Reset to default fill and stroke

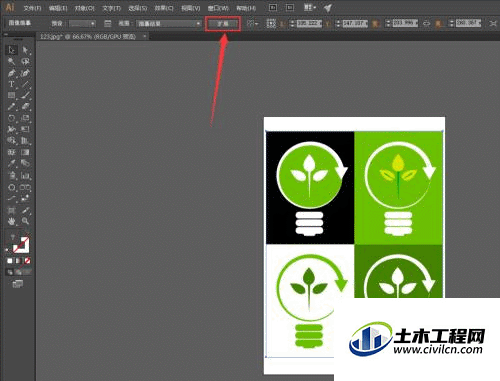[x=7, y=249]
